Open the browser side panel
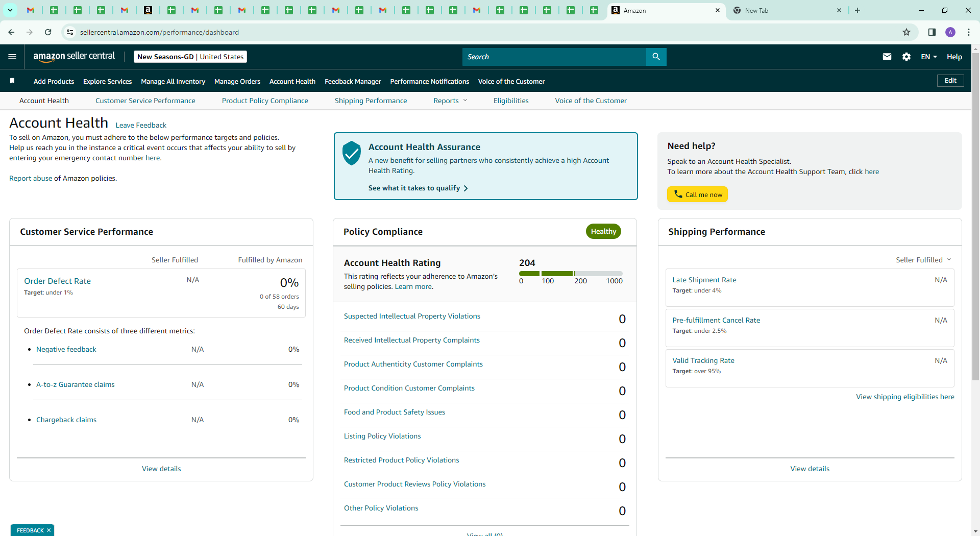This screenshot has height=536, width=980. pos(932,32)
